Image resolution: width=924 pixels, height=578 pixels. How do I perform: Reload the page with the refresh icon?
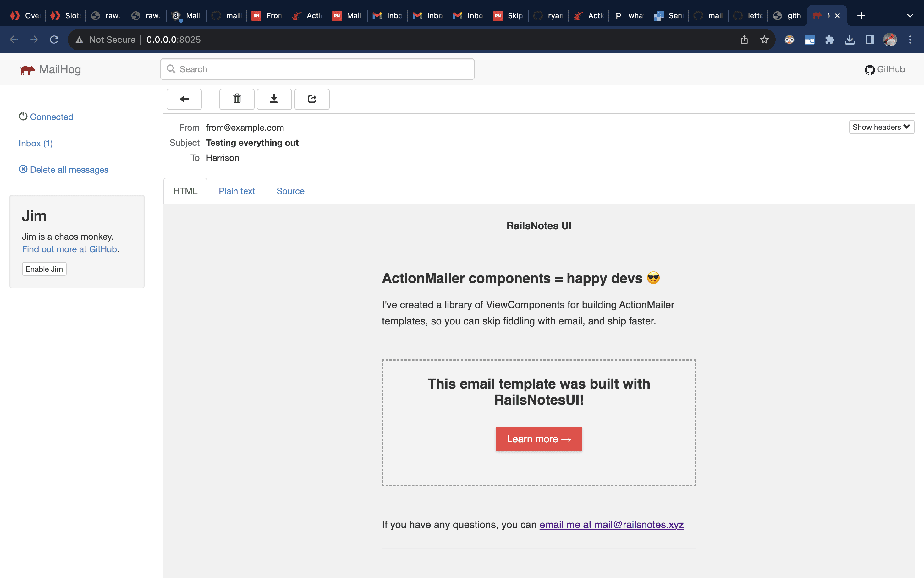tap(54, 40)
